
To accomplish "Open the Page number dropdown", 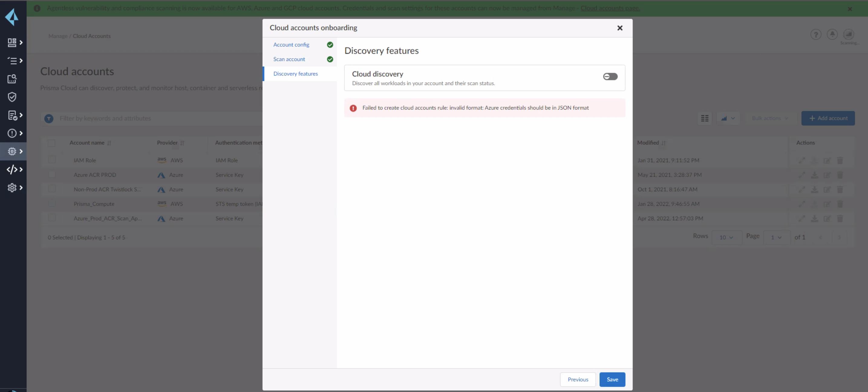I will (x=776, y=237).
